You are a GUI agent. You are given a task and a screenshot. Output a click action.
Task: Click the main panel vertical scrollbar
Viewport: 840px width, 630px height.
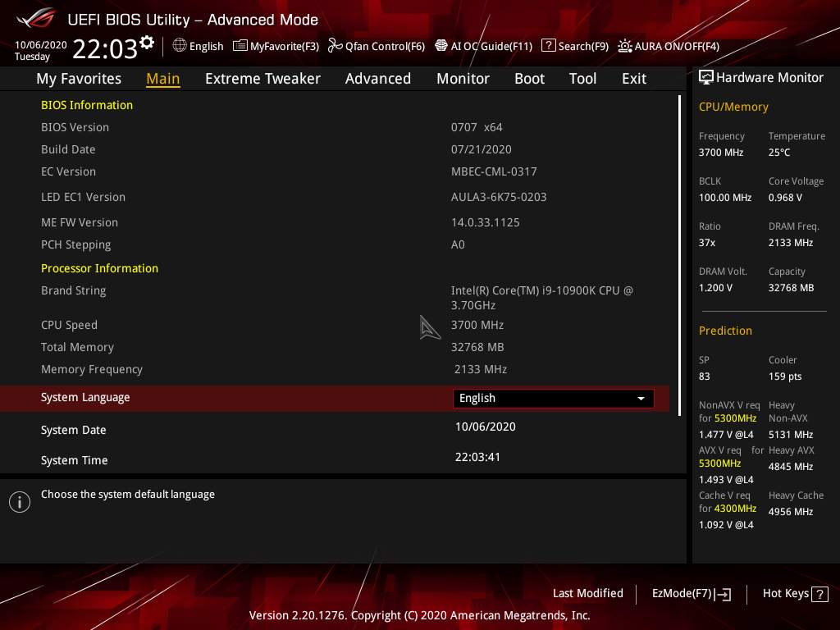tap(679, 256)
